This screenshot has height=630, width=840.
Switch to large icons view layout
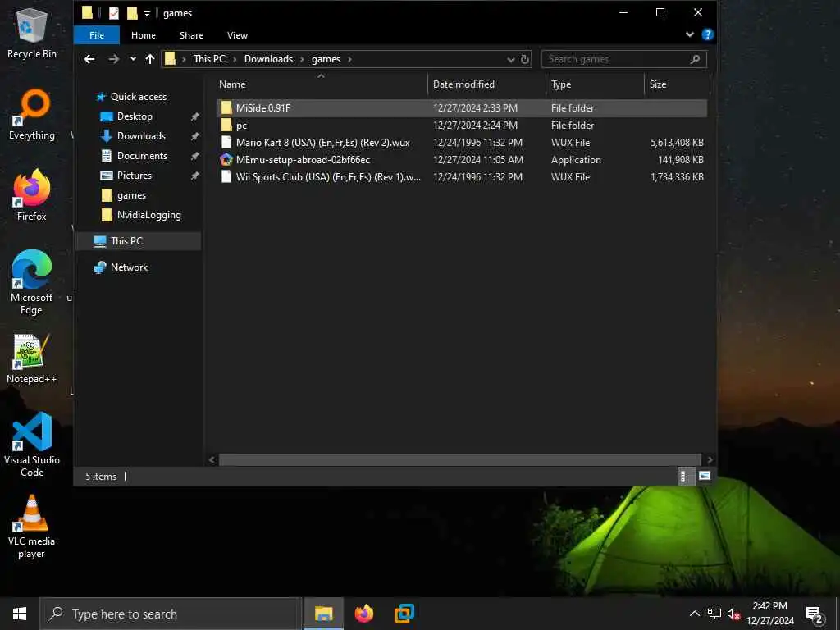(705, 476)
